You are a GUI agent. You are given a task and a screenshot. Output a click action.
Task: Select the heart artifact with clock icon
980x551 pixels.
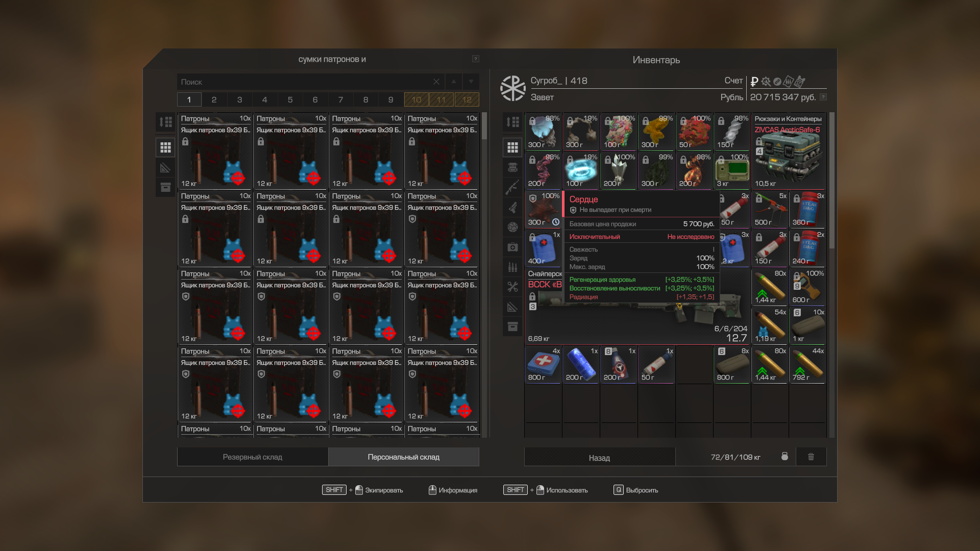(x=544, y=209)
